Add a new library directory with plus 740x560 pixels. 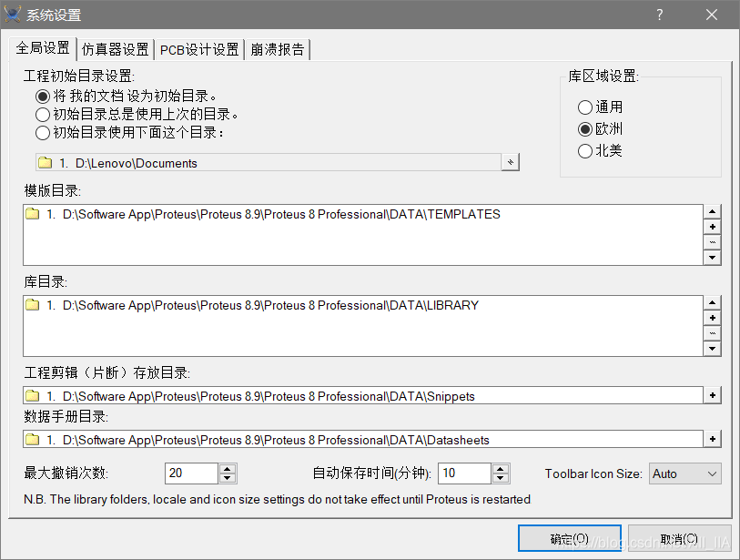click(712, 318)
